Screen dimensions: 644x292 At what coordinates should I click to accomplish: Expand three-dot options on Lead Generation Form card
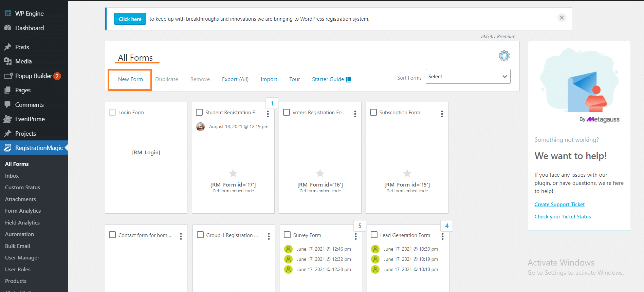[x=442, y=236]
